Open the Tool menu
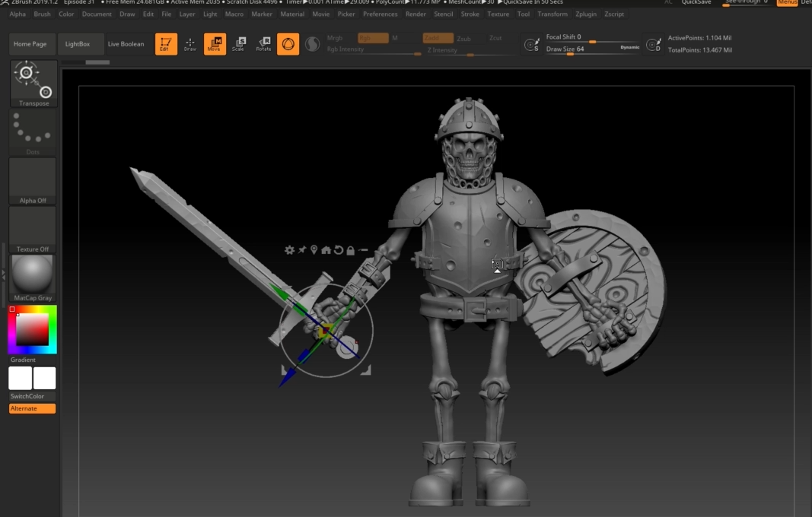This screenshot has width=812, height=517. point(524,14)
